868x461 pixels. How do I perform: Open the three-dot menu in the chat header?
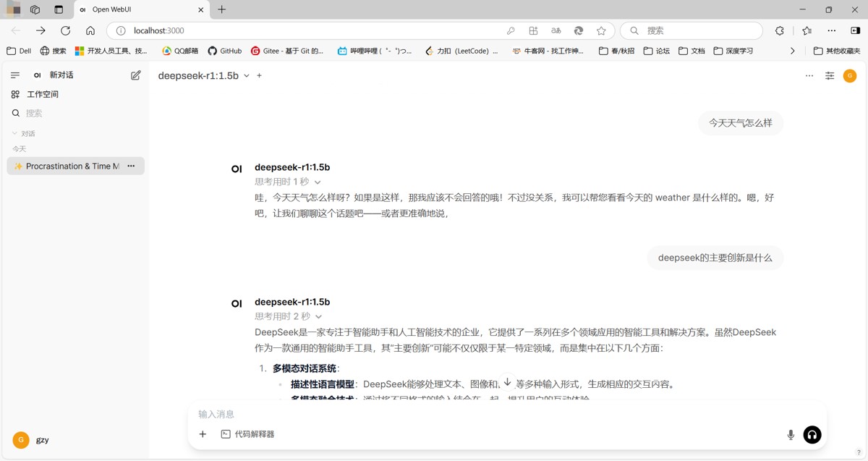(809, 76)
